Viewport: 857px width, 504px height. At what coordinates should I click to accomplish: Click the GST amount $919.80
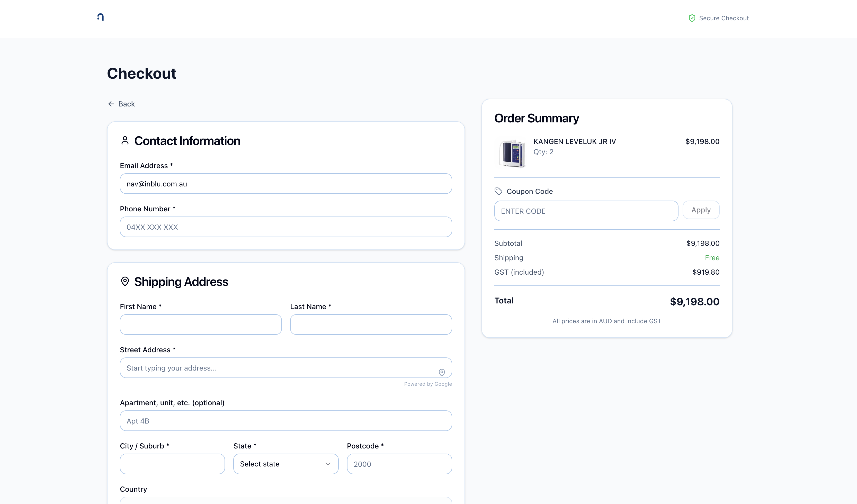click(706, 272)
